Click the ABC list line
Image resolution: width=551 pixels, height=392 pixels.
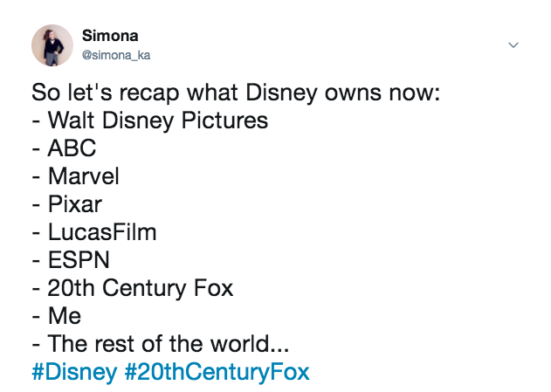pyautogui.click(x=64, y=148)
